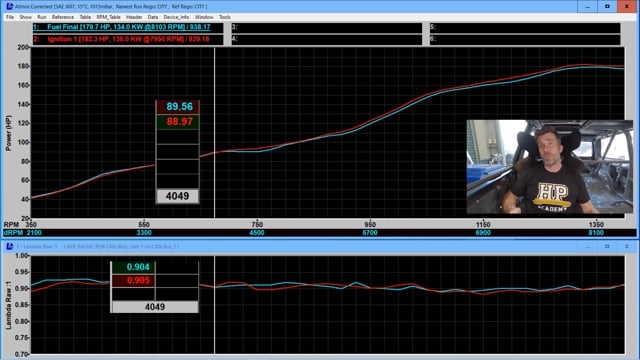640x360 pixels.
Task: Click the 88.97 power cursor readout
Action: point(178,122)
